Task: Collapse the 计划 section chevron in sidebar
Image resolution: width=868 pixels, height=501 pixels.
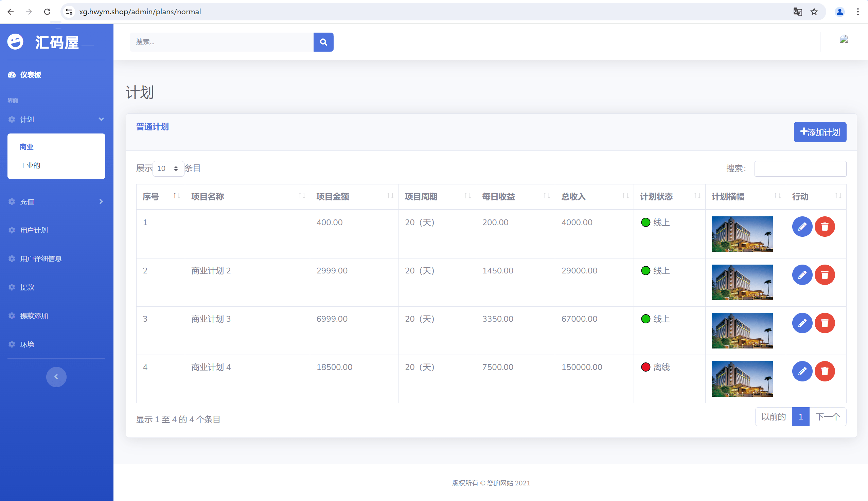Action: click(x=101, y=119)
